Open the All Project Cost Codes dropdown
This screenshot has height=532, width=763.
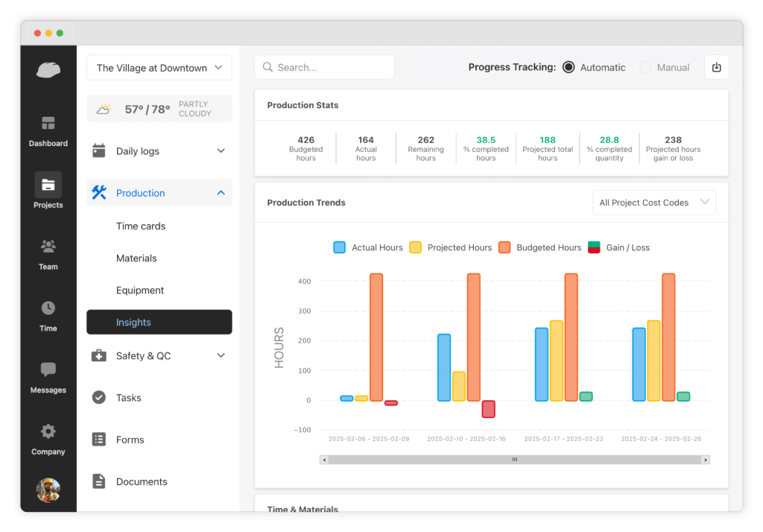[x=653, y=202]
